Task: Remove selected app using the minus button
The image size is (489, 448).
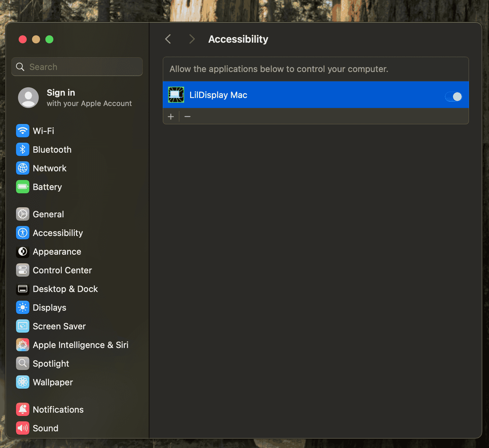Action: (x=187, y=116)
